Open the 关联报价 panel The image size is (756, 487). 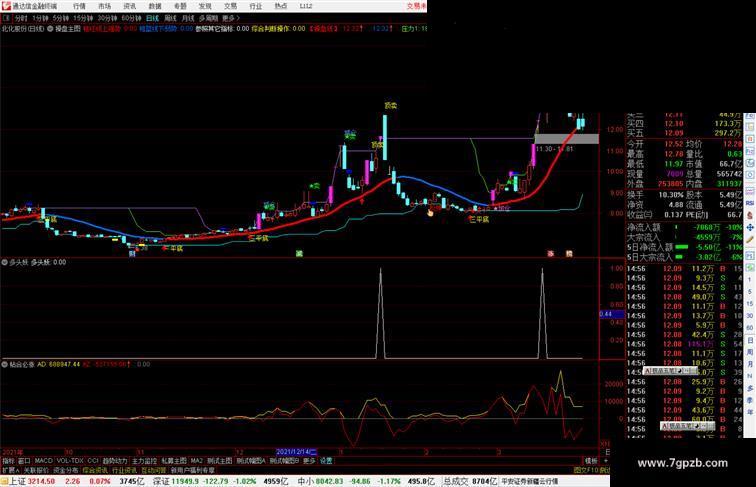click(36, 470)
